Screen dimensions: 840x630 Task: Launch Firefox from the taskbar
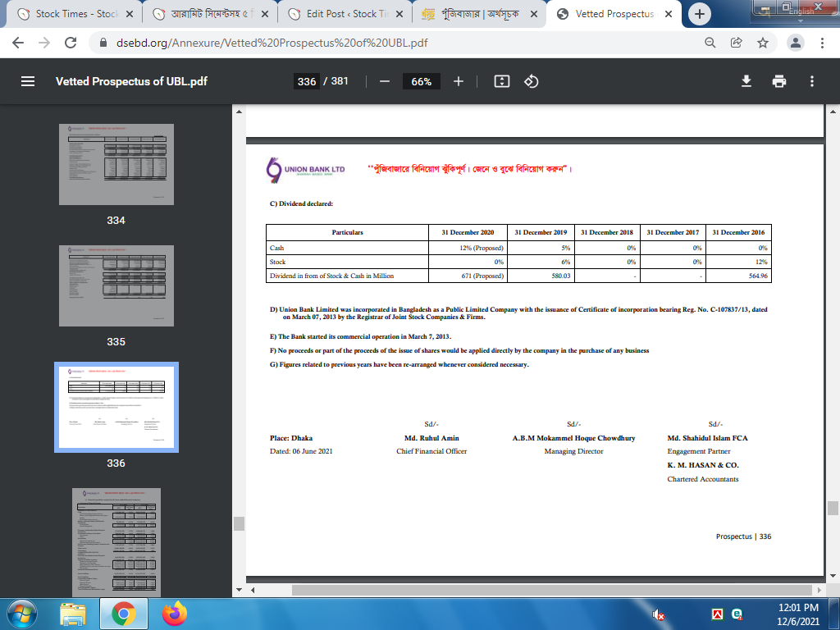[x=175, y=614]
